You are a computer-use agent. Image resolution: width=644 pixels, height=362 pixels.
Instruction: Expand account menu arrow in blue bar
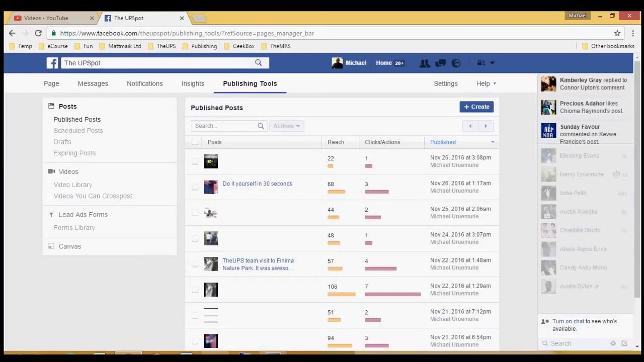(x=492, y=63)
